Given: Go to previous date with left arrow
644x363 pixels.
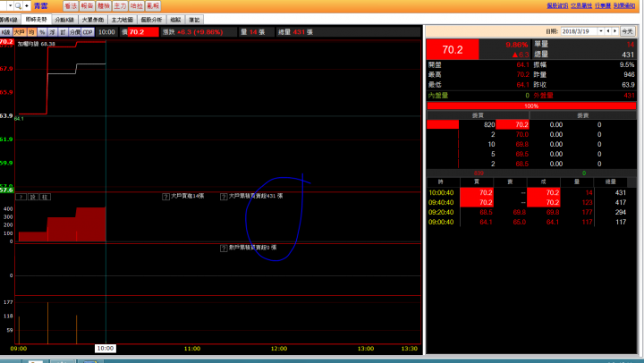Looking at the screenshot, I should click(x=608, y=31).
